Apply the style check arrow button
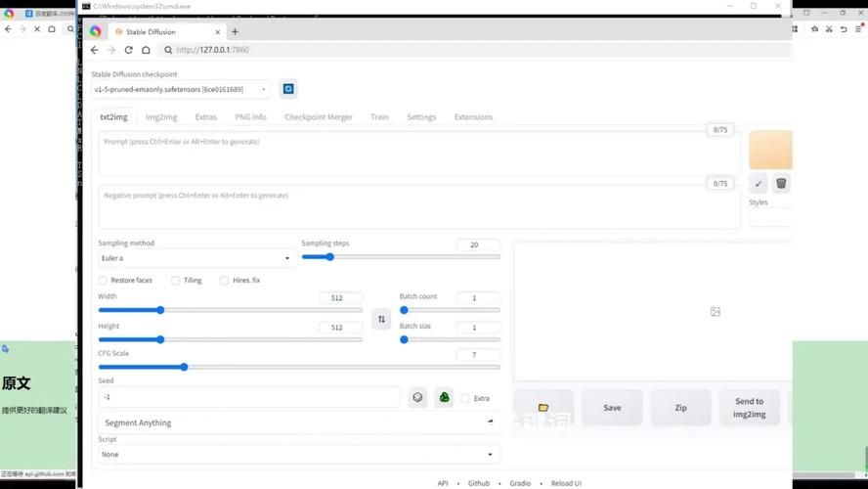The height and width of the screenshot is (489, 868). [758, 183]
